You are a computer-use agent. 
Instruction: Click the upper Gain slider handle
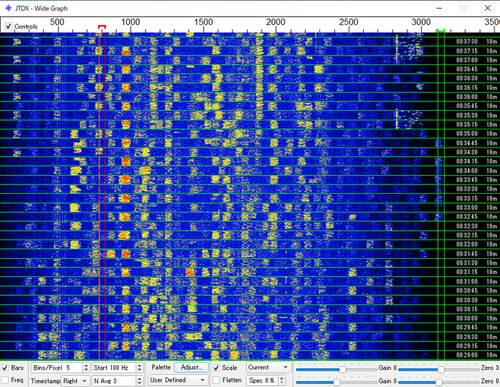tap(342, 369)
